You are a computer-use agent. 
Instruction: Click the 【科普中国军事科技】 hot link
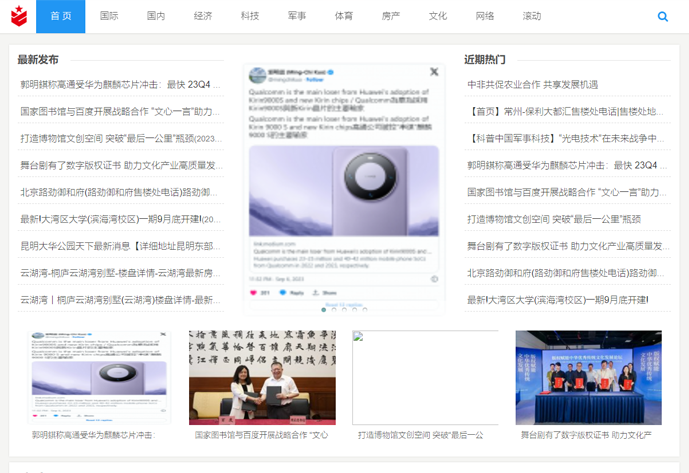pos(566,138)
